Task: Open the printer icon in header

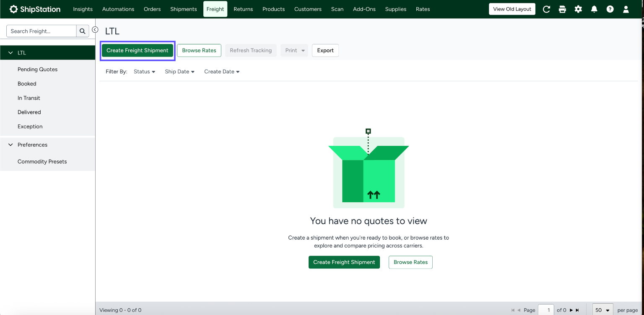Action: pyautogui.click(x=562, y=9)
